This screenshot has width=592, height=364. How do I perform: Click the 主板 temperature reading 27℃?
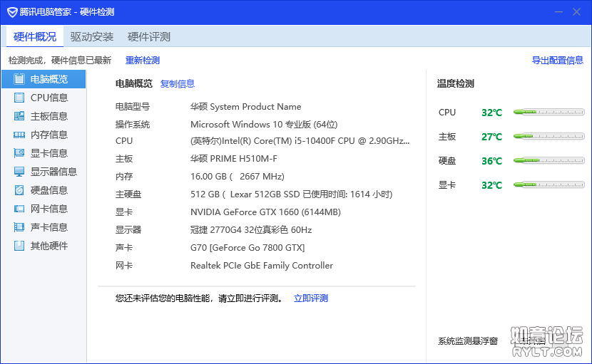pyautogui.click(x=491, y=137)
